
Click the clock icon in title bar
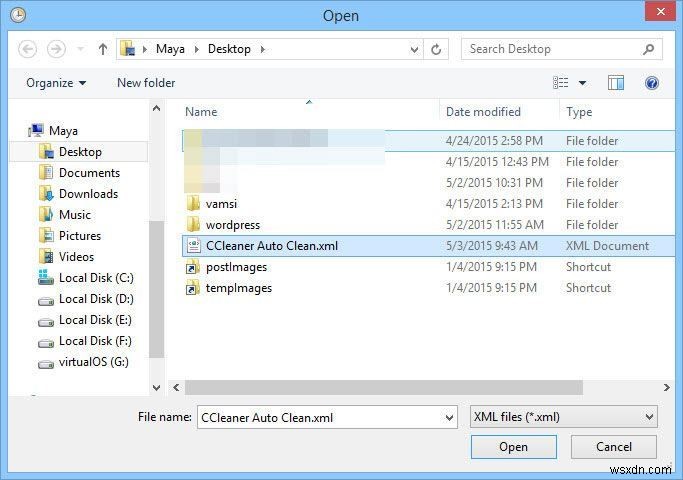click(x=18, y=15)
